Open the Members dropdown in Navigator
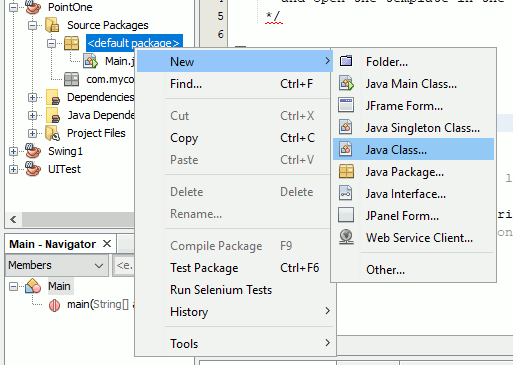The image size is (513, 365). (x=56, y=265)
